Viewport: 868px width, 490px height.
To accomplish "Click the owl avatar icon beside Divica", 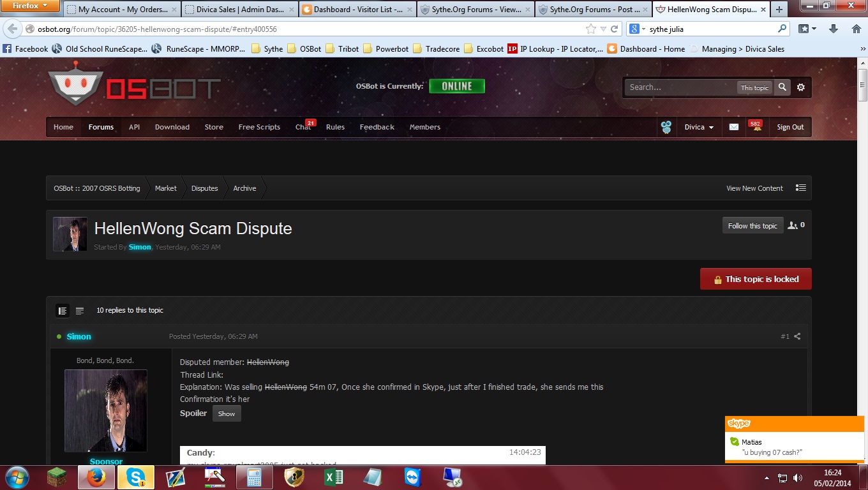I will (666, 127).
